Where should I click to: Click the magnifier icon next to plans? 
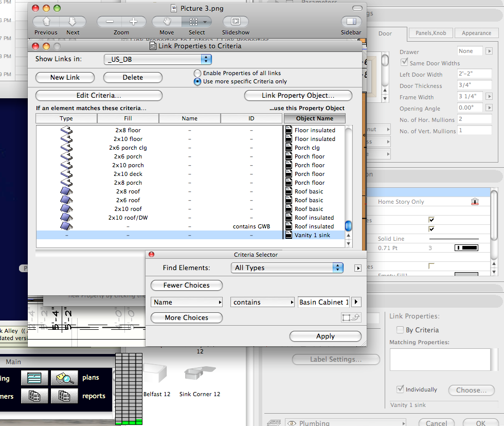64,378
